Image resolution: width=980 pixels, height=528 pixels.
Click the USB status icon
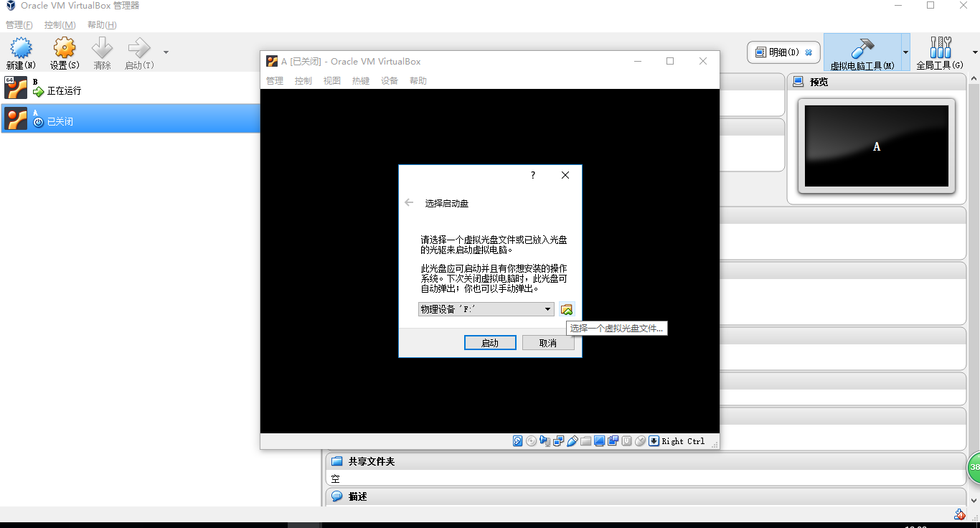[572, 441]
